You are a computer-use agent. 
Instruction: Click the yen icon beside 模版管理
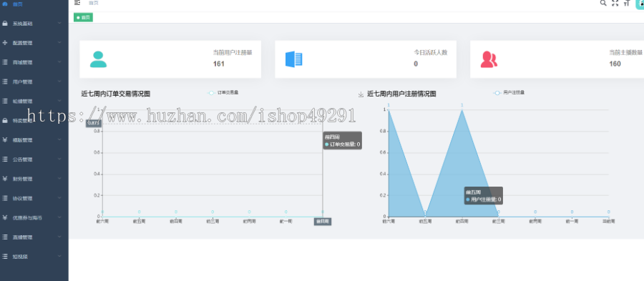pos(5,140)
